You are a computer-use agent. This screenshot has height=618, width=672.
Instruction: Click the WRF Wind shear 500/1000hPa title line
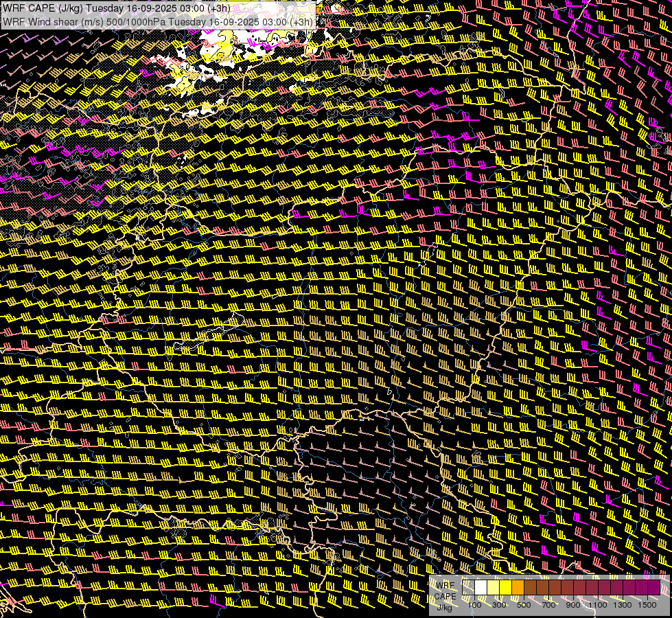[158, 22]
